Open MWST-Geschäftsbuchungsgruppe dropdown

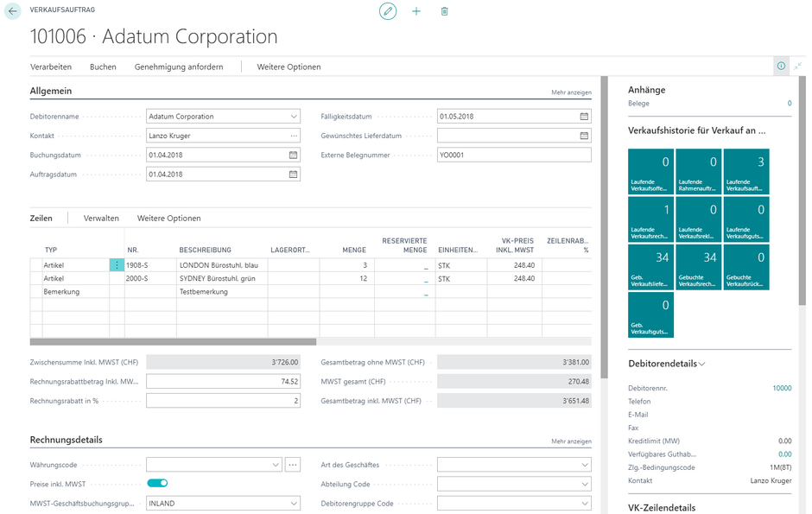(x=294, y=503)
